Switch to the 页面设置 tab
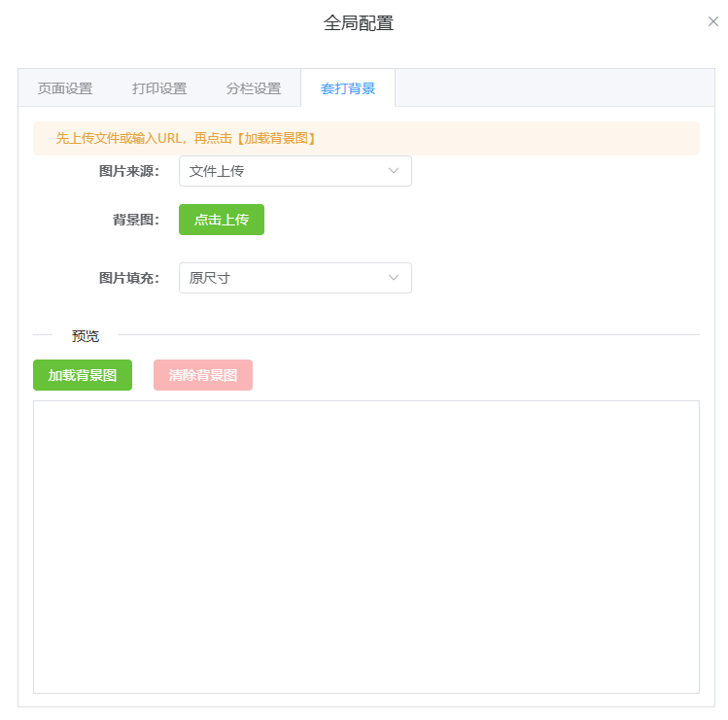Screen dimensions: 728x720 point(65,88)
